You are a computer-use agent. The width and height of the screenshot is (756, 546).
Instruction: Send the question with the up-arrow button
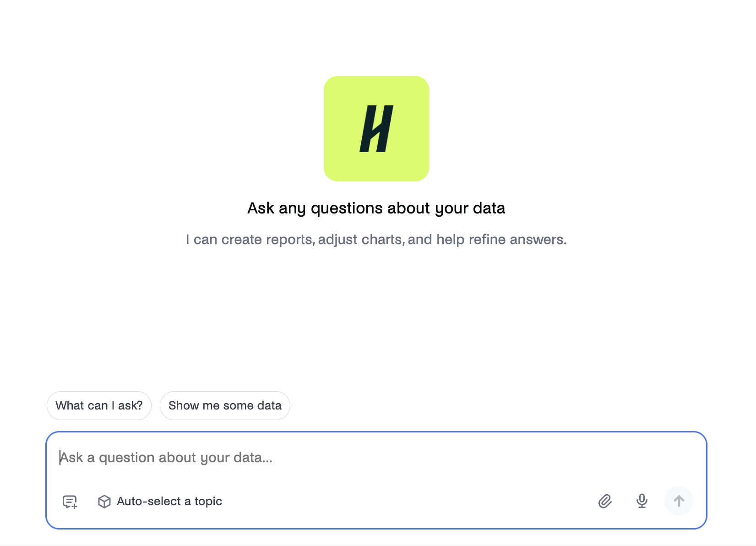click(x=679, y=501)
